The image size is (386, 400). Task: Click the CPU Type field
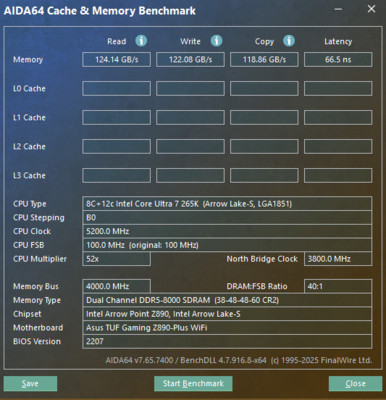pos(227,204)
